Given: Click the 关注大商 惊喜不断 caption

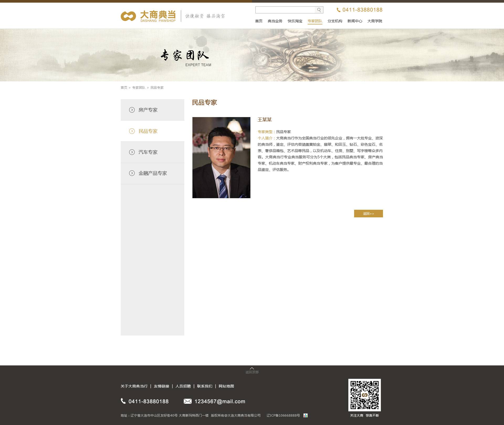Looking at the screenshot, I should pos(364,416).
